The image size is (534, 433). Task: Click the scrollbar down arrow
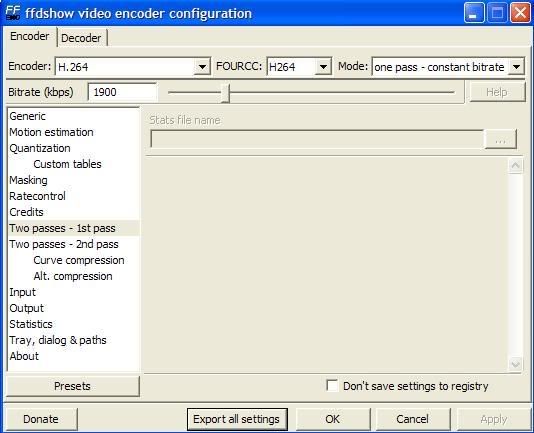pyautogui.click(x=515, y=365)
